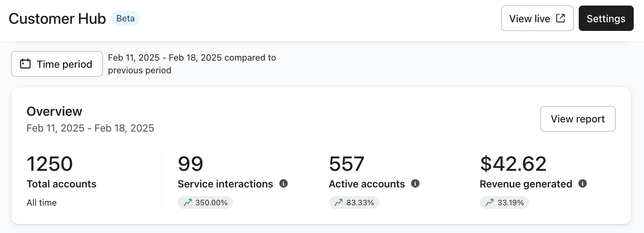This screenshot has width=644, height=233.
Task: Click the Revenue generated info icon
Action: point(581,183)
